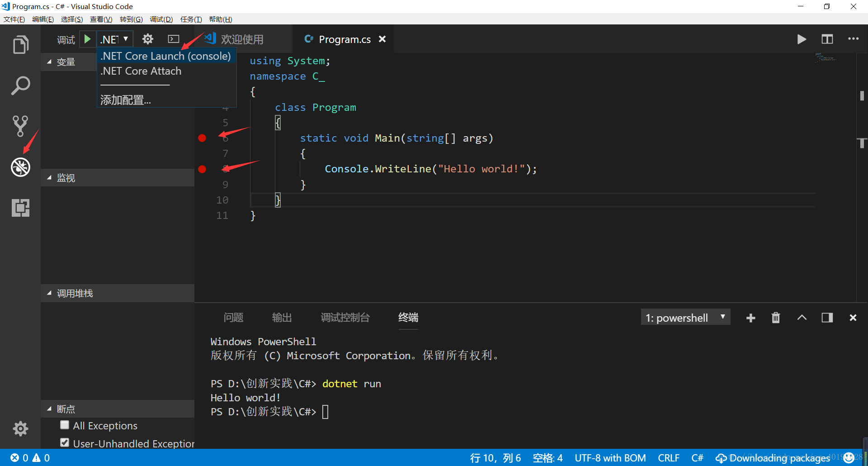Open the Explorer view in activity bar
The image size is (868, 466).
20,44
